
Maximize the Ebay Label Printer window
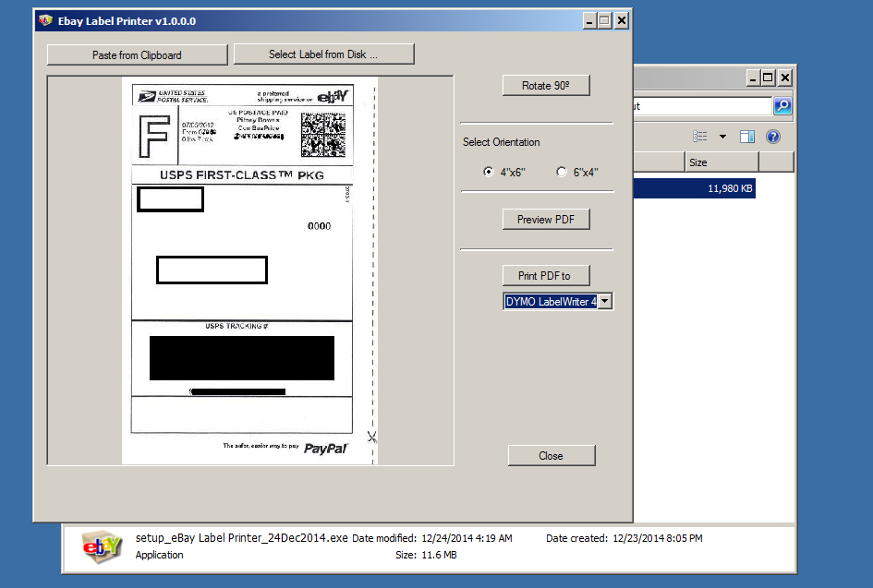coord(605,21)
